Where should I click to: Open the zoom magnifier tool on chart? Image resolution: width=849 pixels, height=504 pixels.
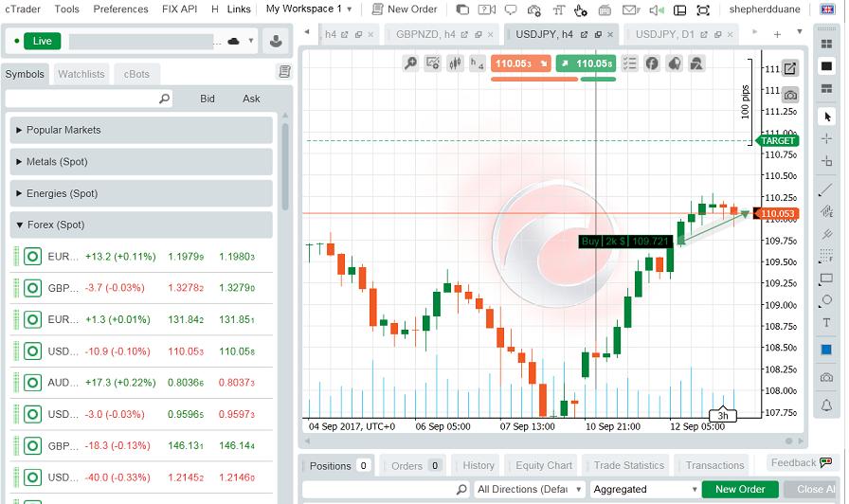point(411,63)
